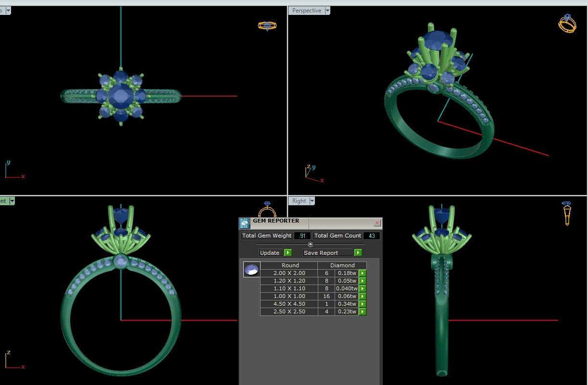This screenshot has height=385, width=588.
Task: Click the round gem preview thumbnail
Action: [x=251, y=270]
